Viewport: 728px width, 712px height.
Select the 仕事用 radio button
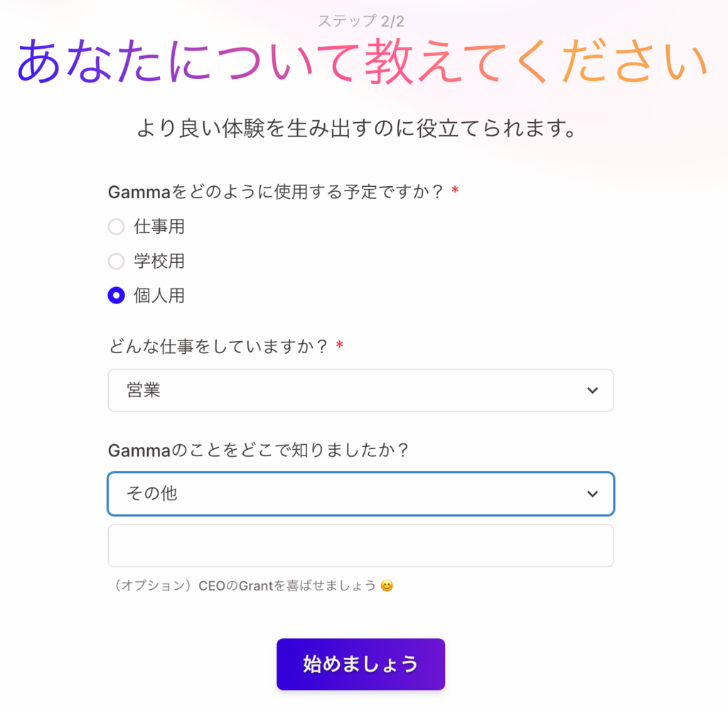[x=116, y=227]
